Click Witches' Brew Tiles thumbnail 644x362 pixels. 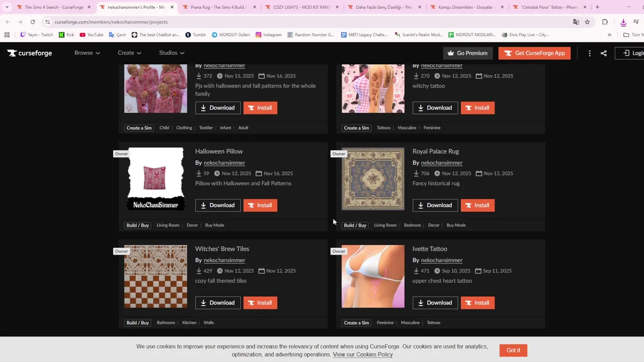point(155,276)
